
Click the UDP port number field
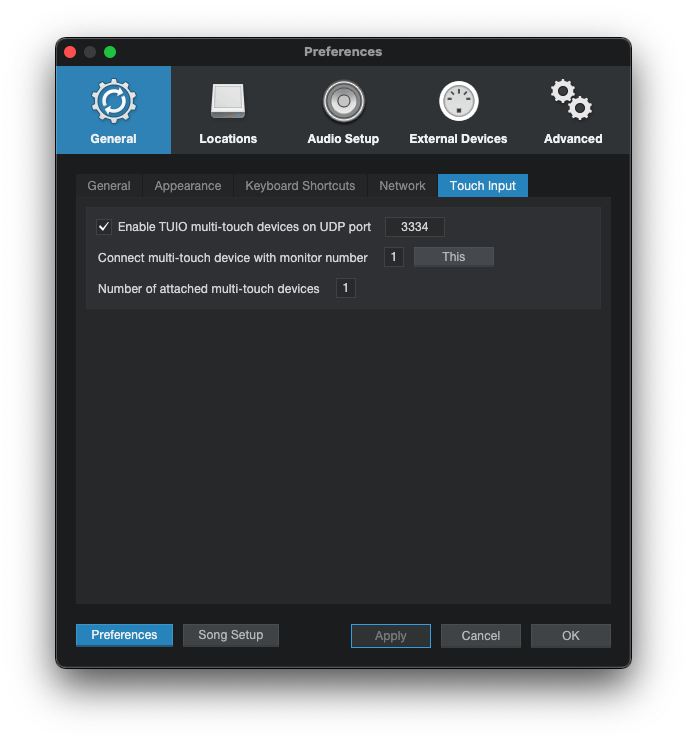pyautogui.click(x=414, y=227)
